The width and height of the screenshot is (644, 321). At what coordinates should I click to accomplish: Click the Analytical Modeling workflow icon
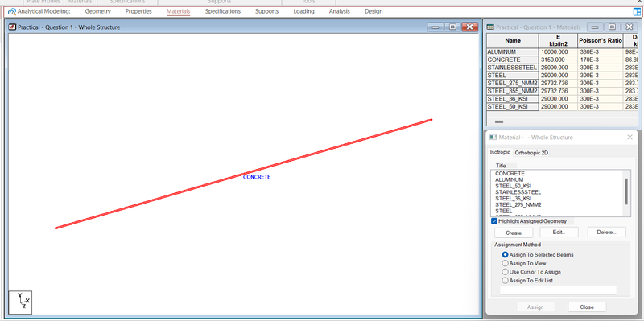(x=12, y=11)
